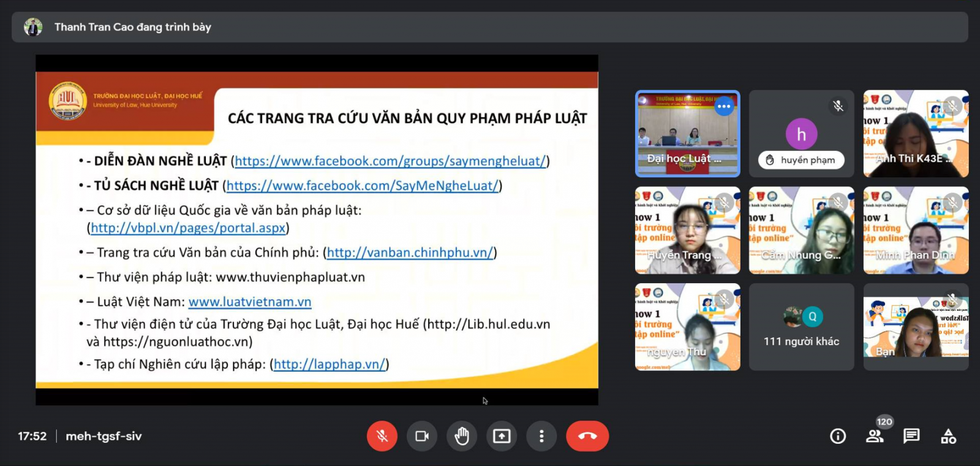Image resolution: width=980 pixels, height=466 pixels.
Task: Show the participants list with 120 people
Action: [875, 436]
